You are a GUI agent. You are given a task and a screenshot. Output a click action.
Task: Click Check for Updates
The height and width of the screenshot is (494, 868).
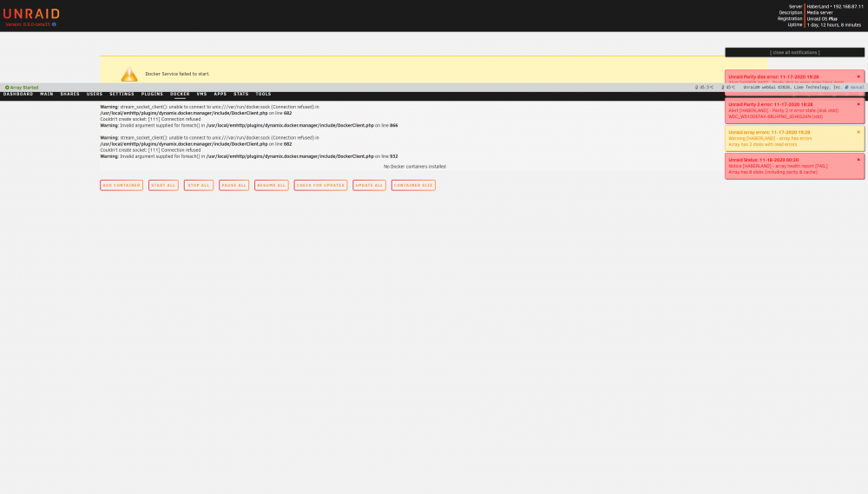pos(320,185)
